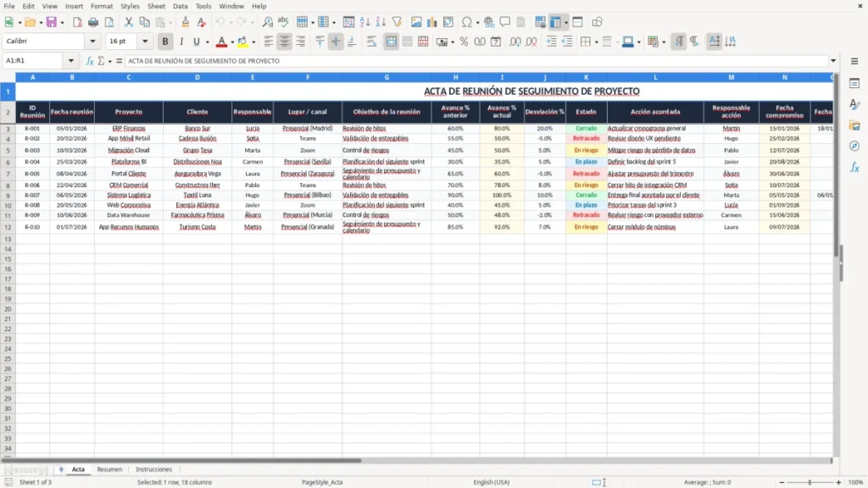Open the Tools menu

(203, 6)
